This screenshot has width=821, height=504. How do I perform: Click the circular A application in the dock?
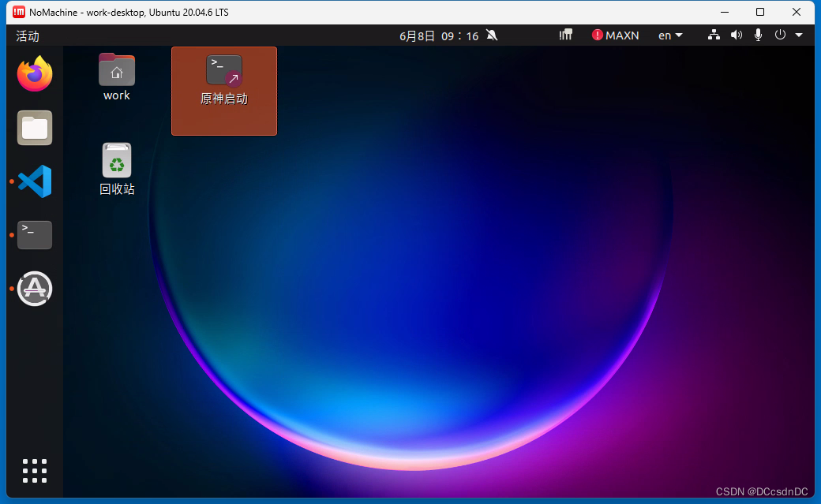click(x=34, y=289)
